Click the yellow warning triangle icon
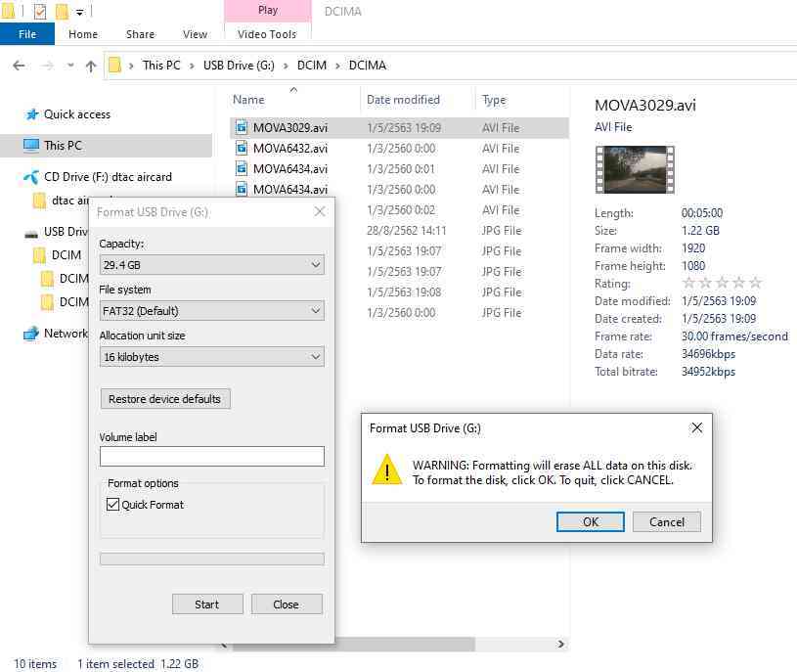Image resolution: width=797 pixels, height=672 pixels. pyautogui.click(x=387, y=470)
